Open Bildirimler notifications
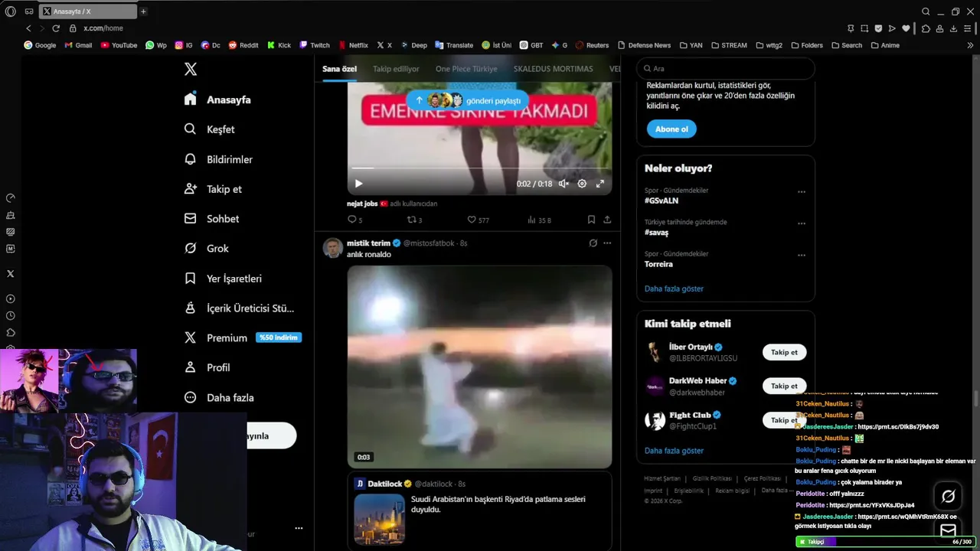Viewport: 980px width, 551px height. pyautogui.click(x=219, y=159)
